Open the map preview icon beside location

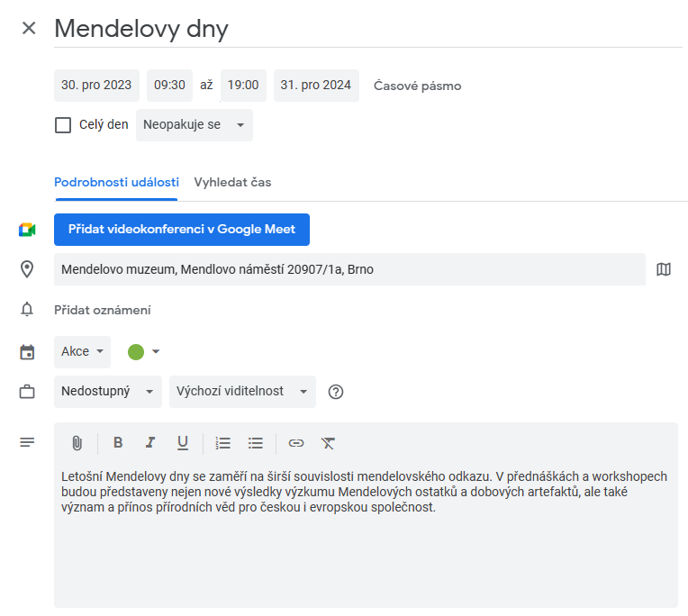click(664, 269)
